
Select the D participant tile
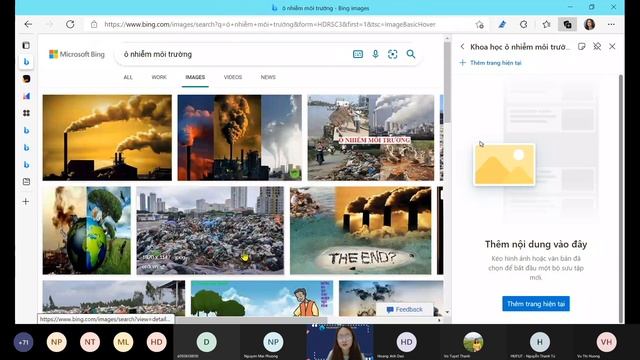click(207, 342)
